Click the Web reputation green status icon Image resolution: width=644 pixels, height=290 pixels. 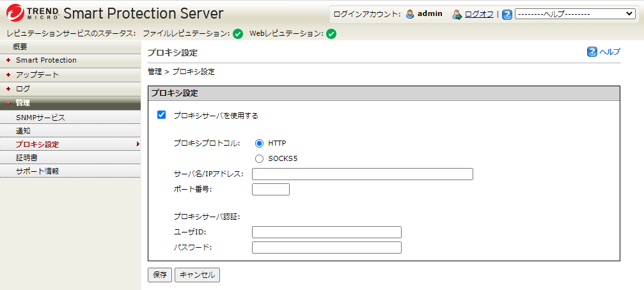331,34
